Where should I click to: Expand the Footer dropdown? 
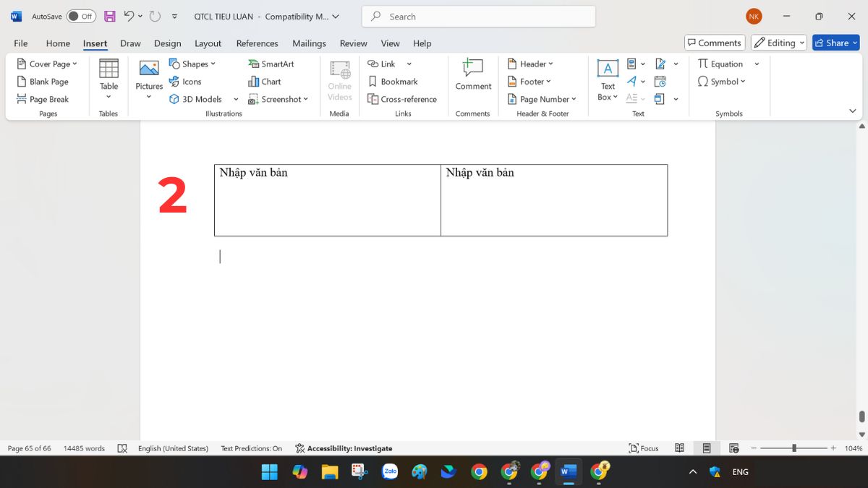coord(529,82)
